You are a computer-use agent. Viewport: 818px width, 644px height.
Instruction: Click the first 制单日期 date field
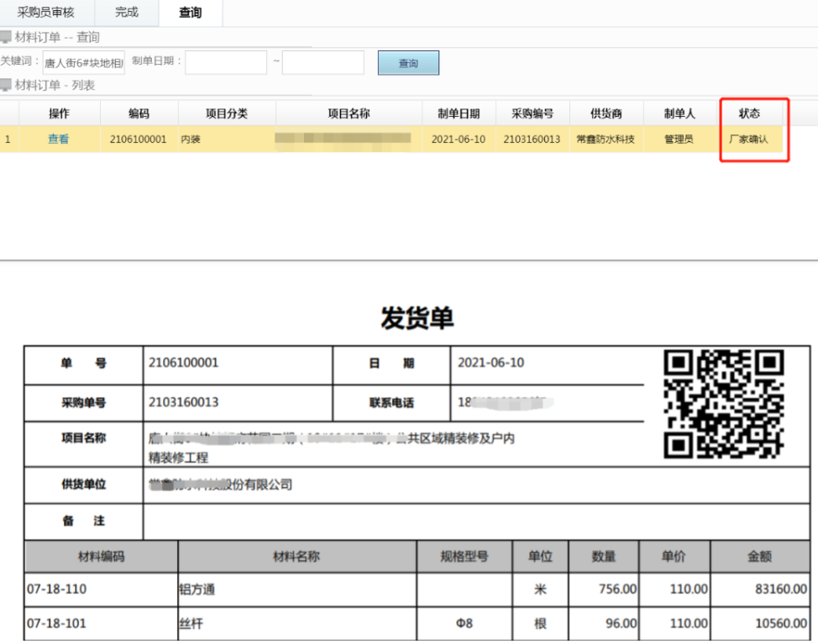(226, 62)
